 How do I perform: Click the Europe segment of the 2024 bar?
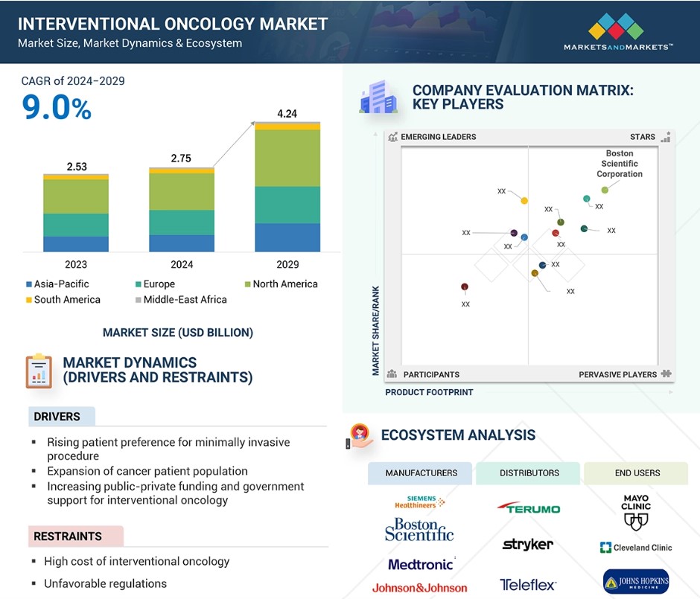pos(182,222)
